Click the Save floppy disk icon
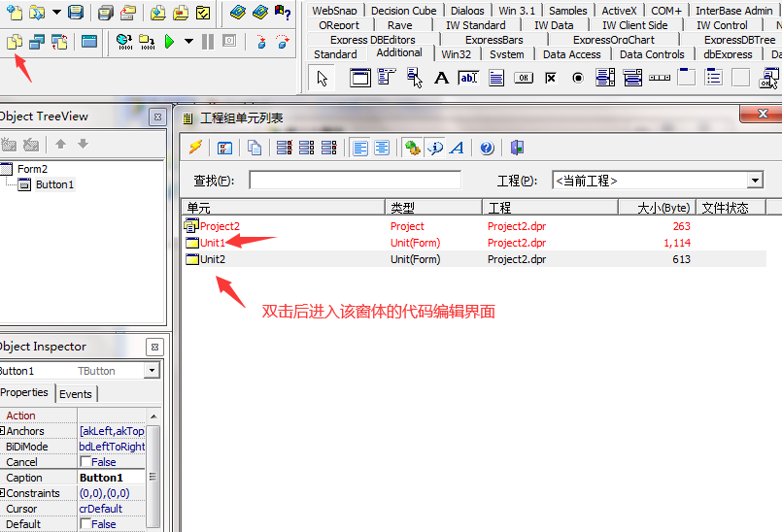782x532 pixels. point(76,12)
